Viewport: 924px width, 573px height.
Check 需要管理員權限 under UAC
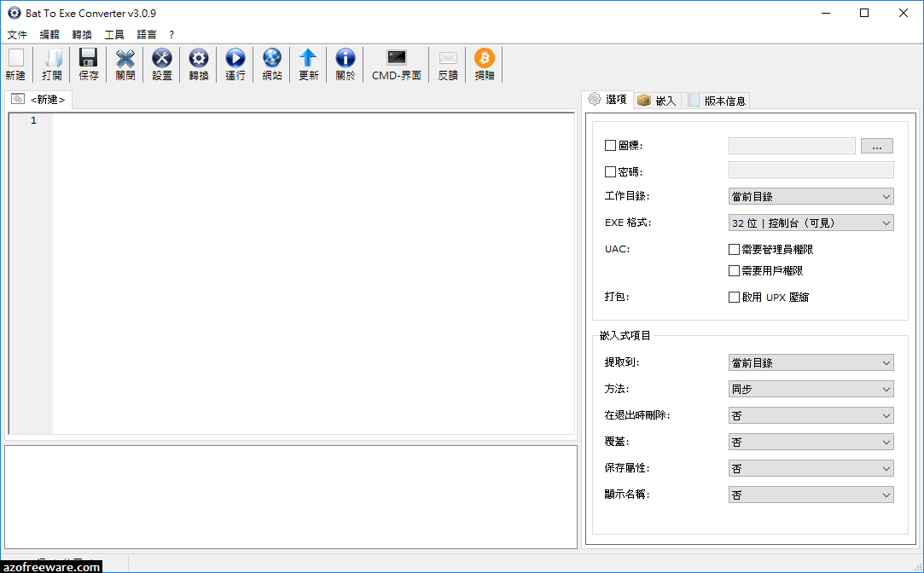tap(734, 250)
